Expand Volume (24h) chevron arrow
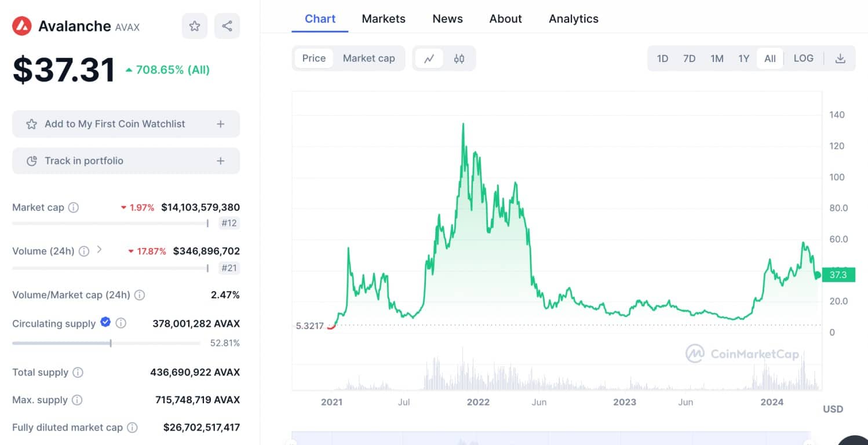Image resolution: width=868 pixels, height=445 pixels. (x=99, y=250)
